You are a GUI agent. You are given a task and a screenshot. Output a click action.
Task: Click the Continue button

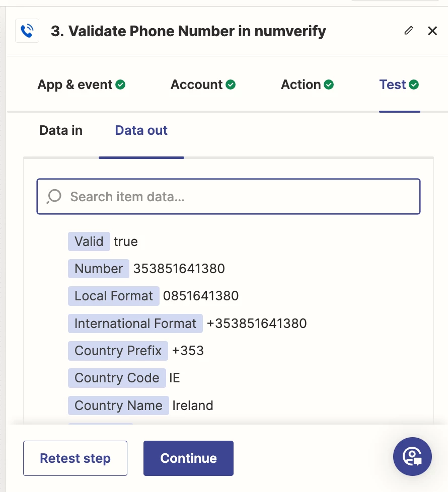pyautogui.click(x=188, y=458)
